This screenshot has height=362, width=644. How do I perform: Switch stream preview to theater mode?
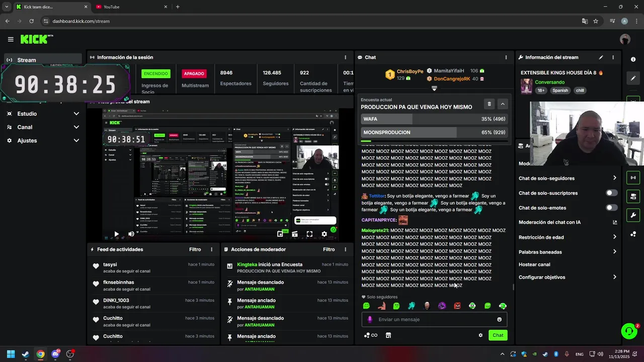[295, 234]
